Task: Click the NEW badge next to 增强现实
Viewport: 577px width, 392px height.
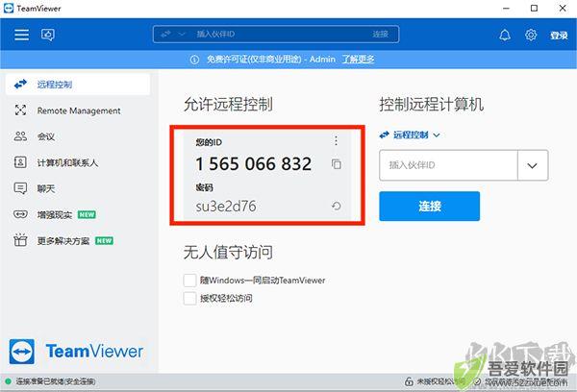Action: pos(87,215)
